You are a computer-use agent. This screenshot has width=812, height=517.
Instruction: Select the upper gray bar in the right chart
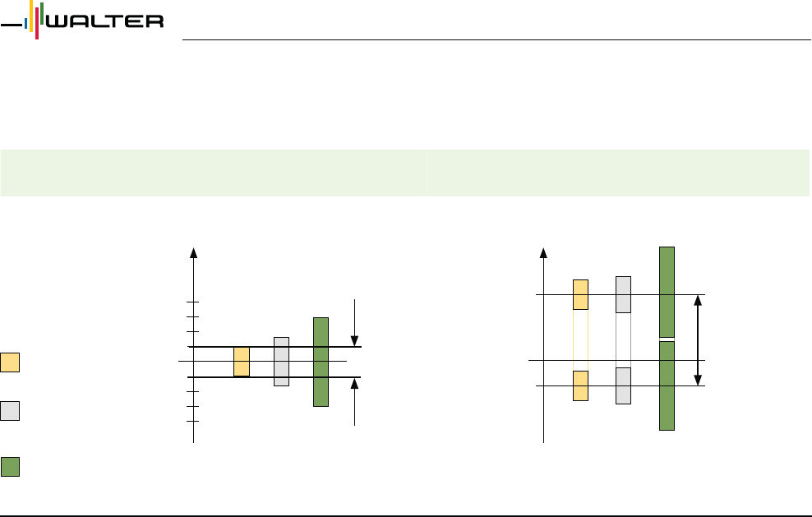(x=623, y=294)
